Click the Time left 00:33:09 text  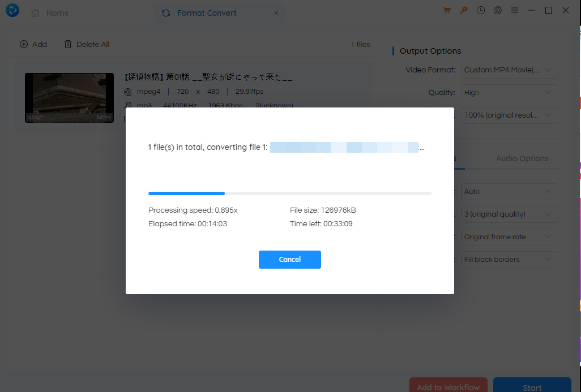tap(321, 224)
